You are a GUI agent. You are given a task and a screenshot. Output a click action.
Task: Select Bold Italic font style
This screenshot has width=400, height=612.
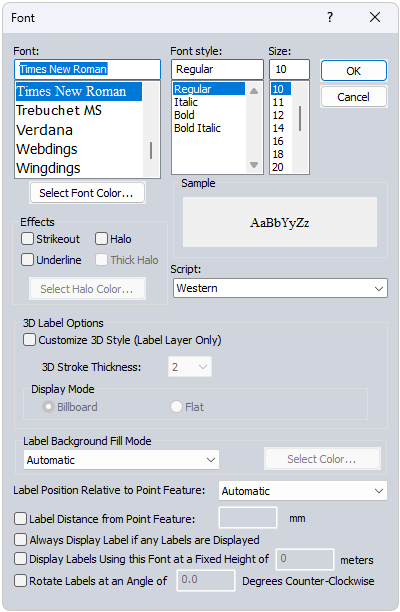tap(197, 128)
